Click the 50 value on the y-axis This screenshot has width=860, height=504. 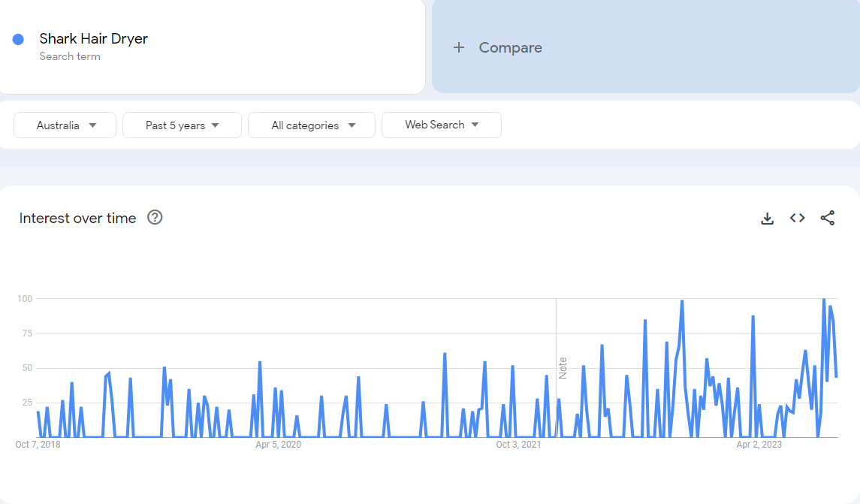click(27, 368)
